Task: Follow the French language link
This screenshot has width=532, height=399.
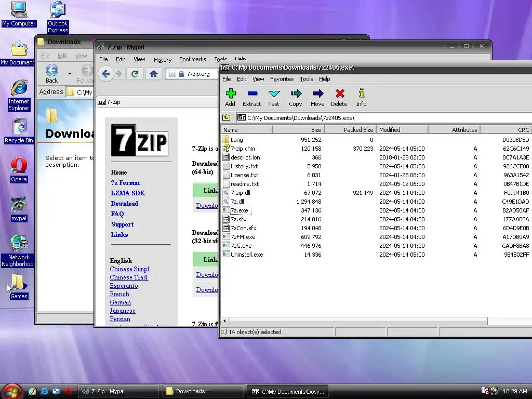Action: point(119,294)
